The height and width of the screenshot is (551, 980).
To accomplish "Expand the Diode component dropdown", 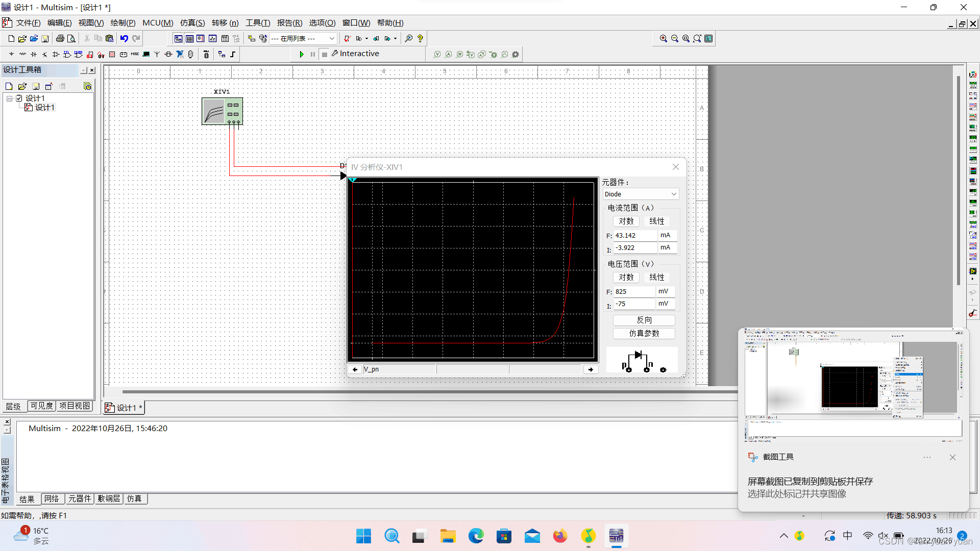I will pos(673,194).
